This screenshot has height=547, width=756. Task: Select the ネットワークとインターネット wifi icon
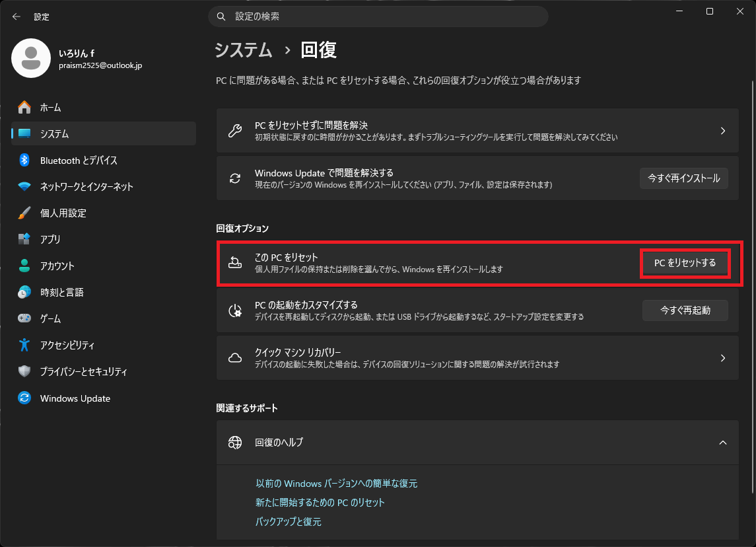point(24,186)
